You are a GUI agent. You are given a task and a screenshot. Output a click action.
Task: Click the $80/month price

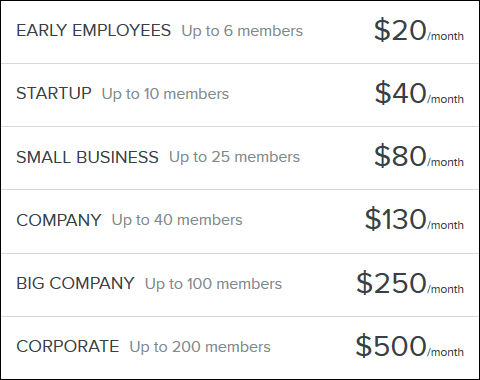pyautogui.click(x=419, y=157)
